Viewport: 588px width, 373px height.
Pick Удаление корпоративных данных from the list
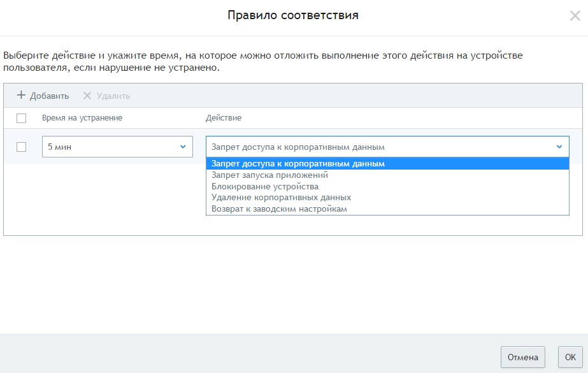[281, 198]
